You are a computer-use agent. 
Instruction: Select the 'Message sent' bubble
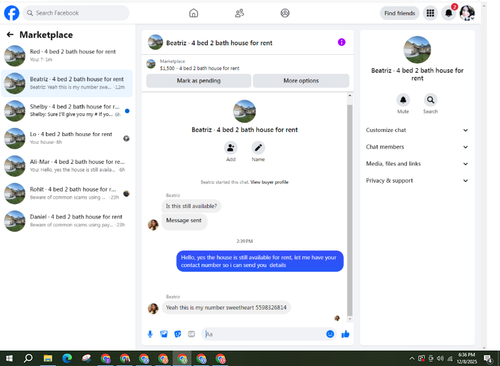tap(184, 221)
